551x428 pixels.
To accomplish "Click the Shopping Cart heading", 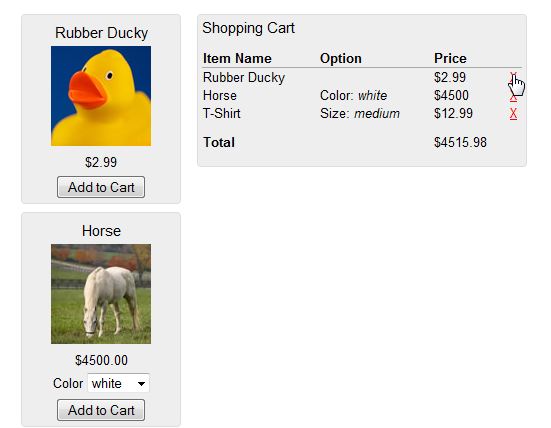I will 248,28.
